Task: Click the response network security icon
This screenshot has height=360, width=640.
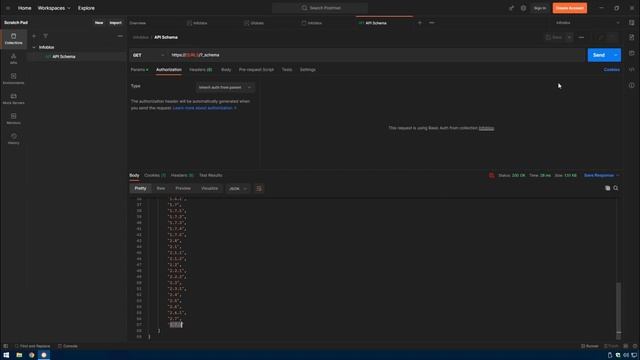Action: click(x=491, y=175)
